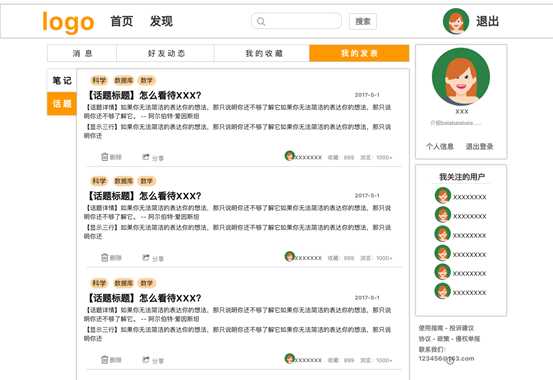
Task: Click the large profile avatar in sidebar
Action: 461,77
